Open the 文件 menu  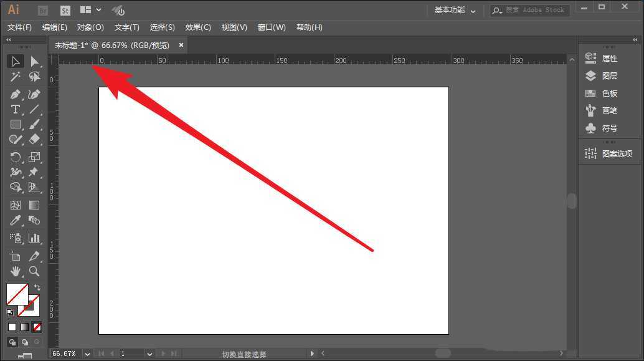pos(19,27)
